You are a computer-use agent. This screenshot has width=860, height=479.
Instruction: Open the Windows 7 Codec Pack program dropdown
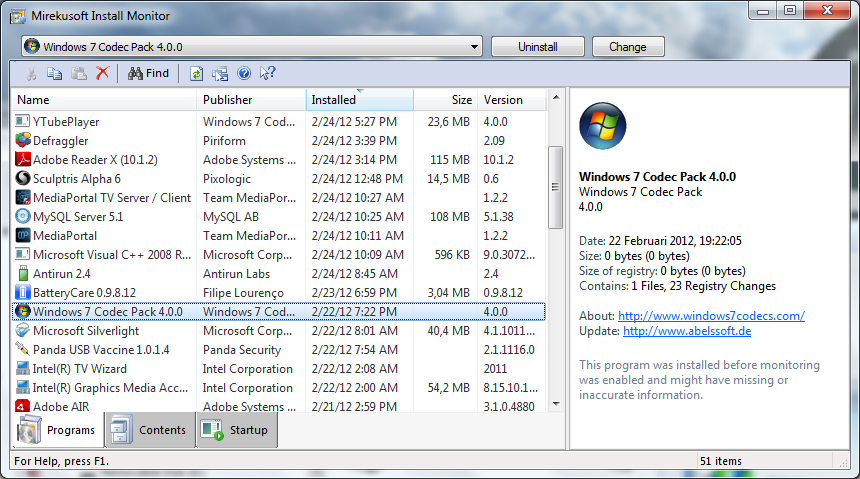point(474,47)
